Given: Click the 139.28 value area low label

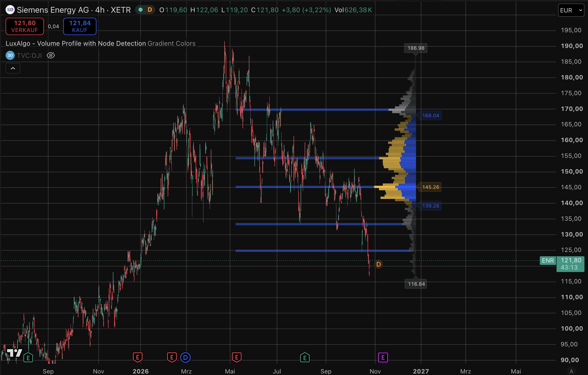Looking at the screenshot, I should 430,206.
